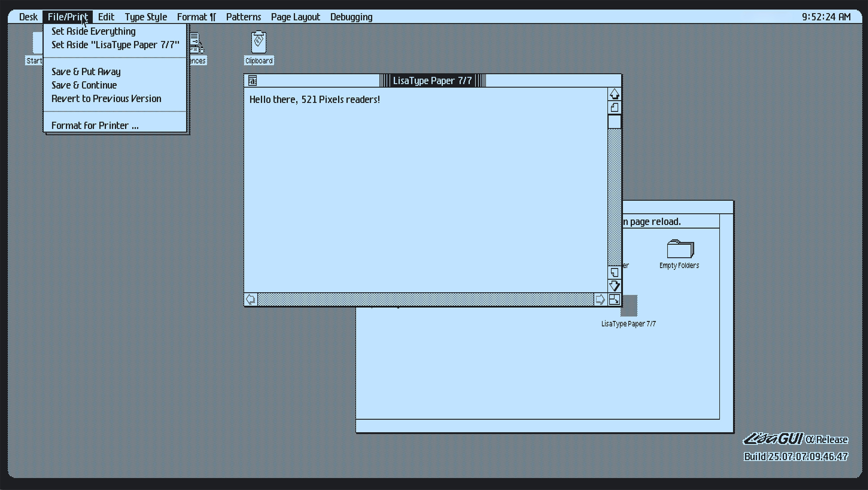Click the scroll up arrow
868x490 pixels.
[614, 94]
